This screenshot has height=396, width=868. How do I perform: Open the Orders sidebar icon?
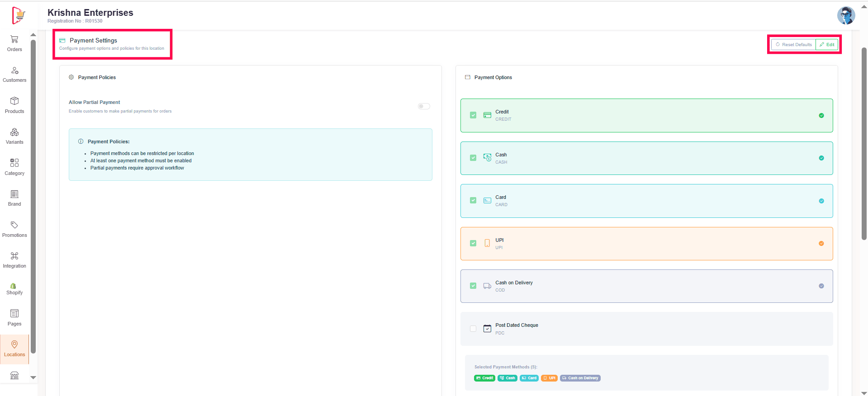(x=14, y=40)
